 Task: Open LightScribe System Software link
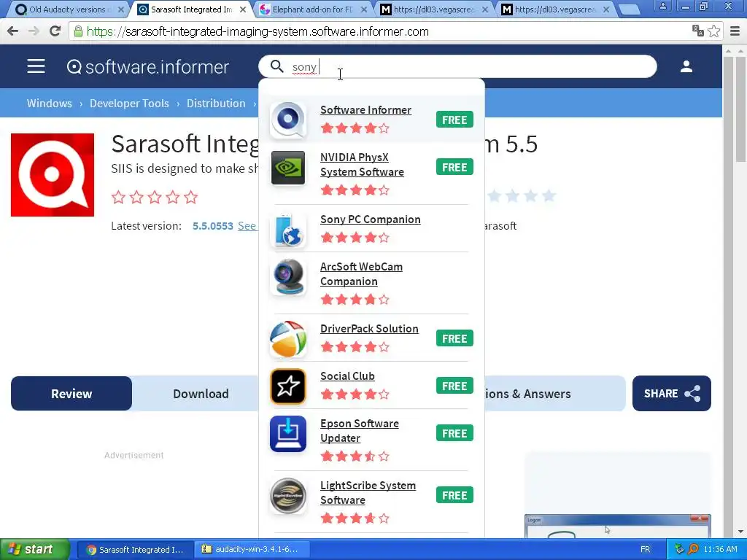(368, 493)
